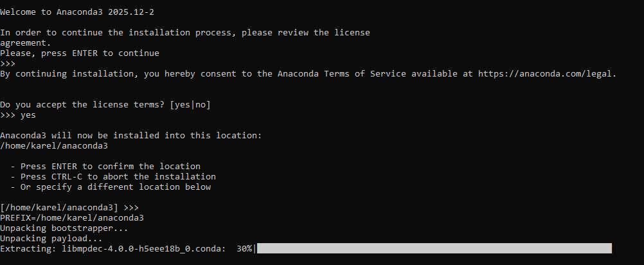Click the "Unpacking bootstrapper..." line
Viewport: 644px width, 265px height.
click(x=64, y=228)
